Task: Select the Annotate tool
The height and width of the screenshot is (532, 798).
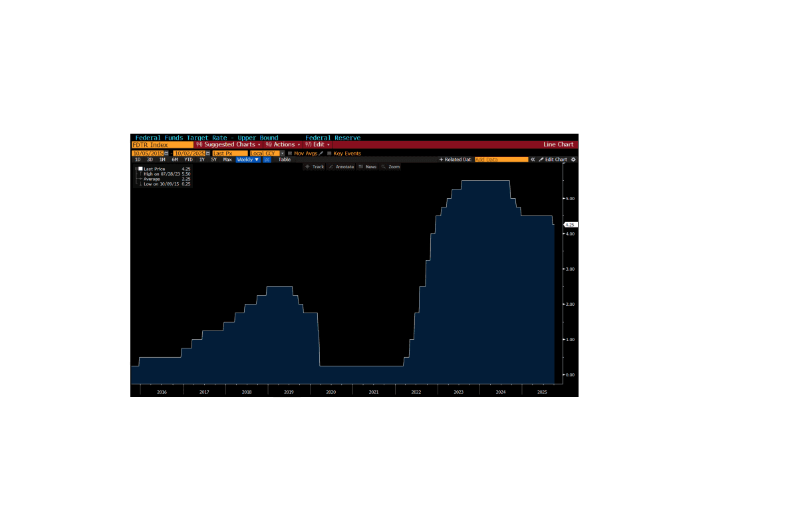Action: [x=340, y=167]
